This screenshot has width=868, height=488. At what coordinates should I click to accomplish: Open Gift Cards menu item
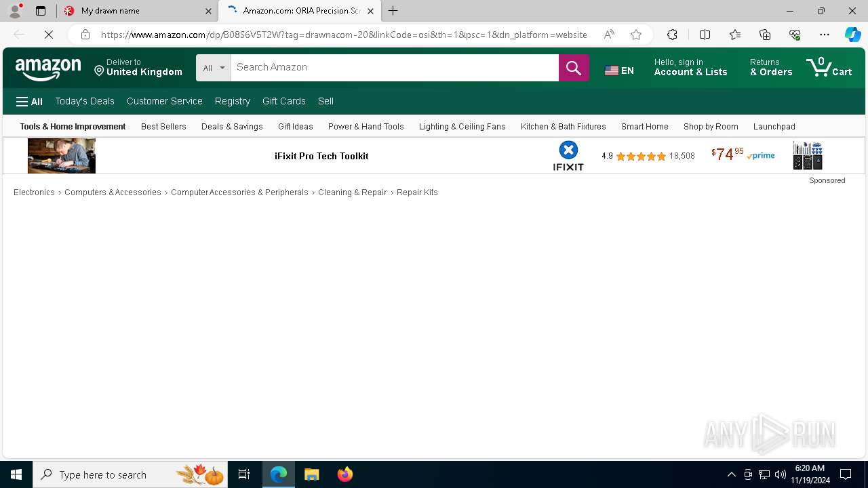pyautogui.click(x=284, y=102)
